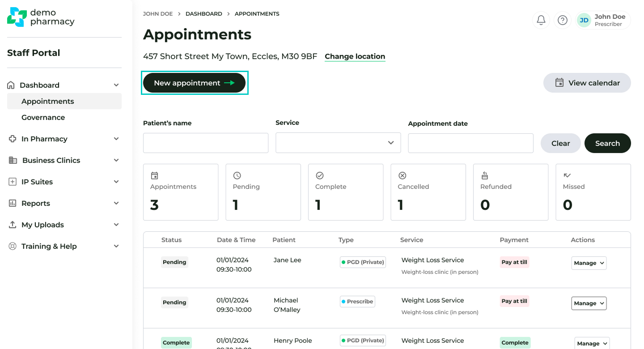Screen dimensions: 644x349
Task: Open Manage dropdown for Michael O'Malley
Action: click(x=589, y=303)
